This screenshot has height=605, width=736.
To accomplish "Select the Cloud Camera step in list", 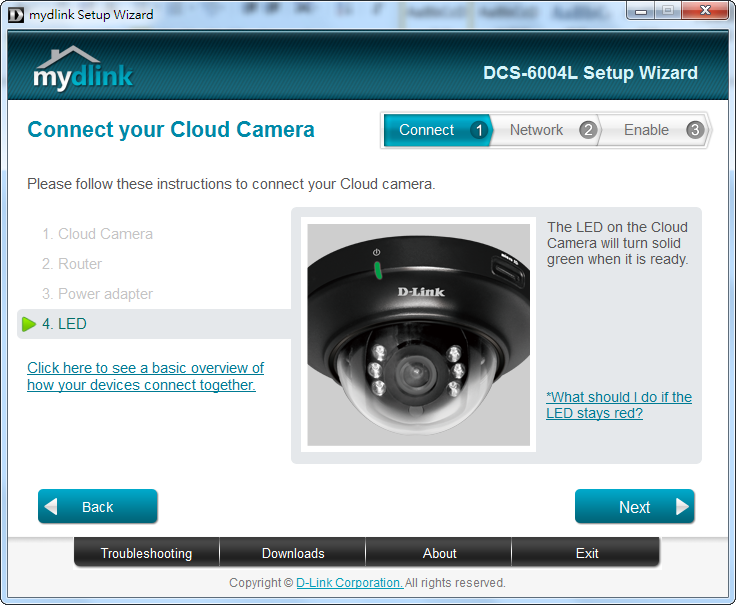I will click(x=105, y=234).
